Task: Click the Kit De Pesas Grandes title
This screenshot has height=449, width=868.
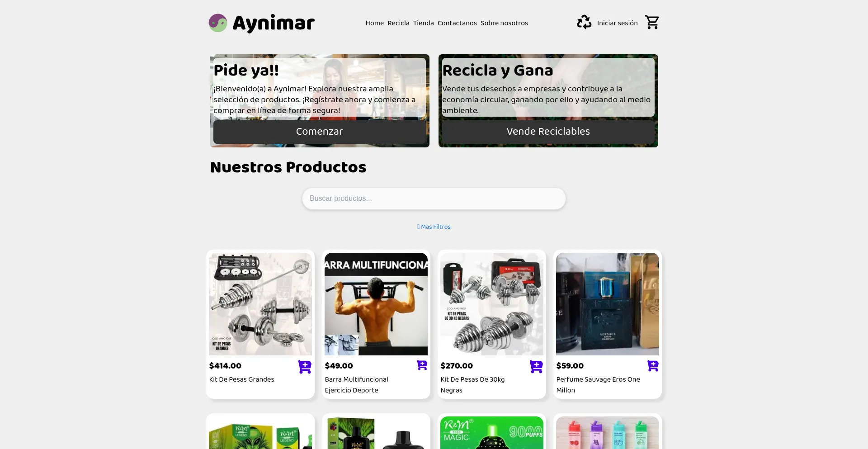Action: pos(242,379)
